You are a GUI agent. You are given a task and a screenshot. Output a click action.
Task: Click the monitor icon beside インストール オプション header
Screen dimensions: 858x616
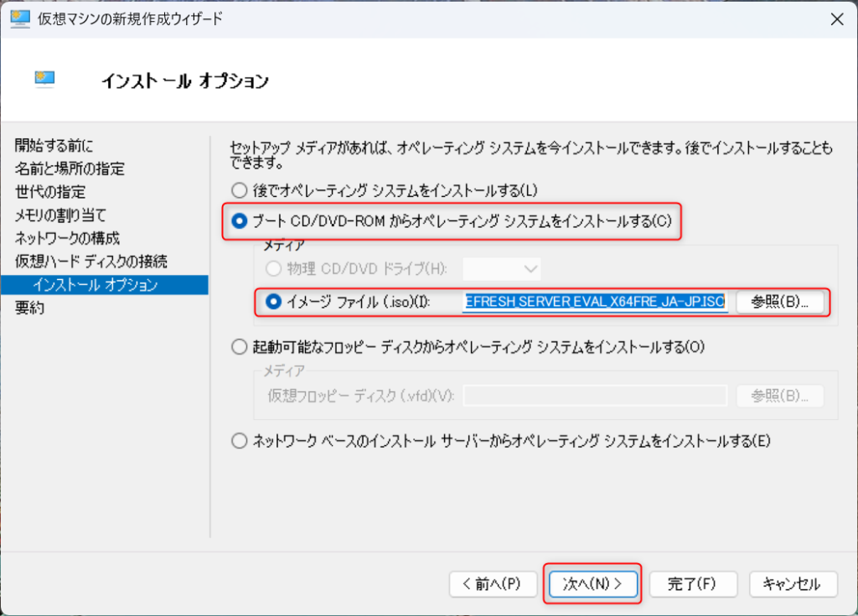pyautogui.click(x=44, y=80)
